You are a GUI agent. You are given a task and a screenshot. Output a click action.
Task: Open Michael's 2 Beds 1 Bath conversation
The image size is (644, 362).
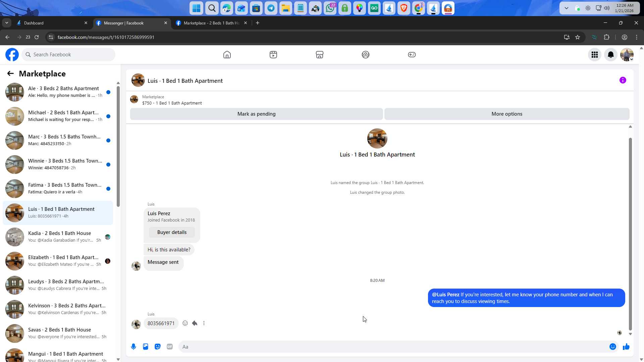tap(58, 116)
